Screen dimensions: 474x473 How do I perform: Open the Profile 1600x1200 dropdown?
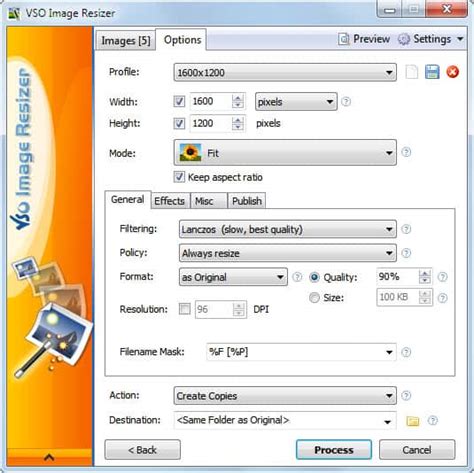[x=285, y=72]
